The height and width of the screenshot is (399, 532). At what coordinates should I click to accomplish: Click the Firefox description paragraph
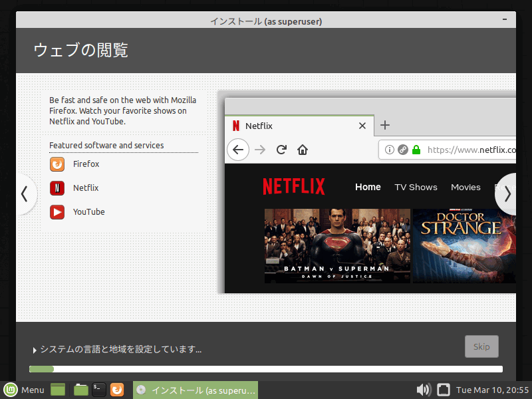(x=123, y=111)
